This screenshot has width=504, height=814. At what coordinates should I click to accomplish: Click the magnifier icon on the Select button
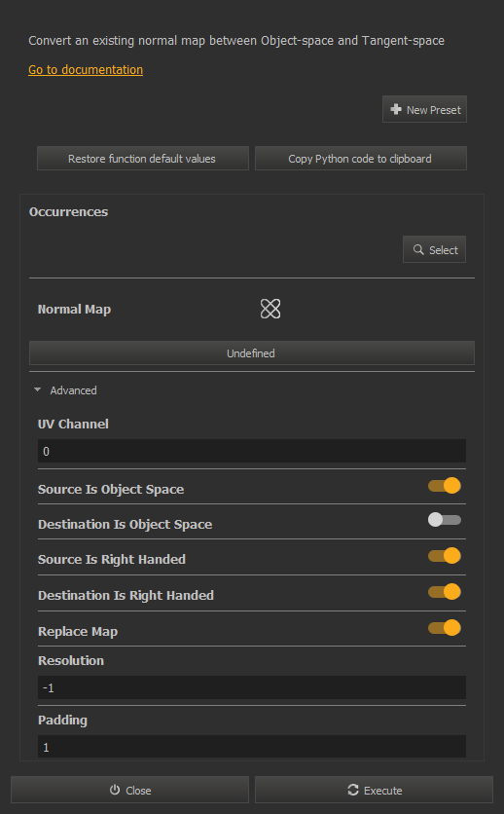(x=418, y=249)
